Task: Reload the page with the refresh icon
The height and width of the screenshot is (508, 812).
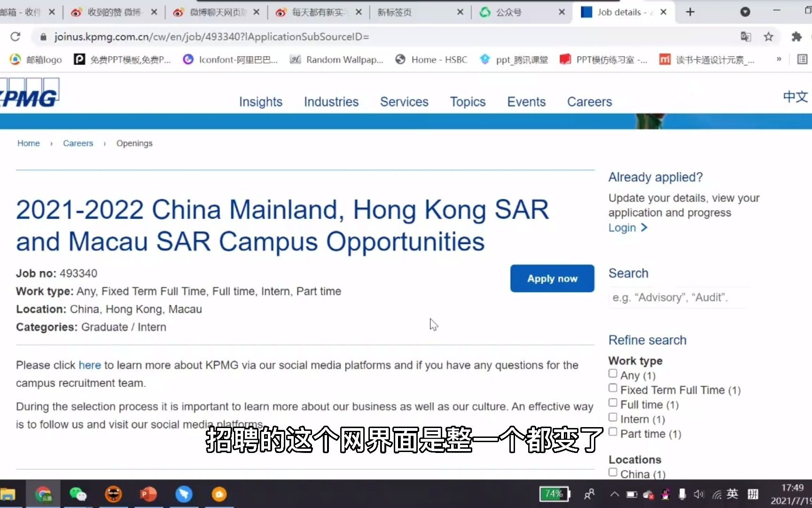Action: 15,37
